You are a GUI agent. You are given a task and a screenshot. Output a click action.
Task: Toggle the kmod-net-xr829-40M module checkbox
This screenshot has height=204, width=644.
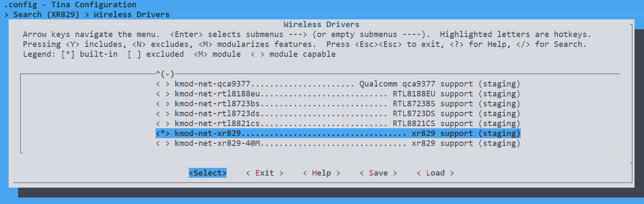(x=163, y=143)
